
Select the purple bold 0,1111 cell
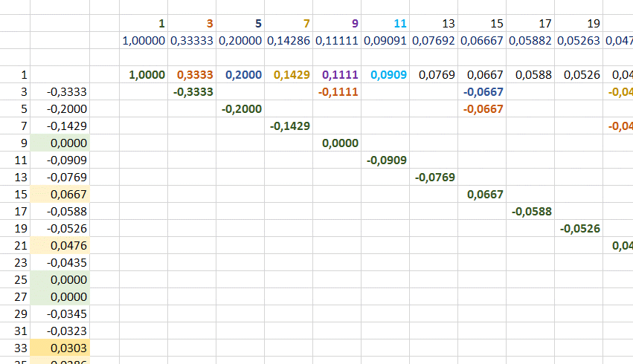coord(337,74)
